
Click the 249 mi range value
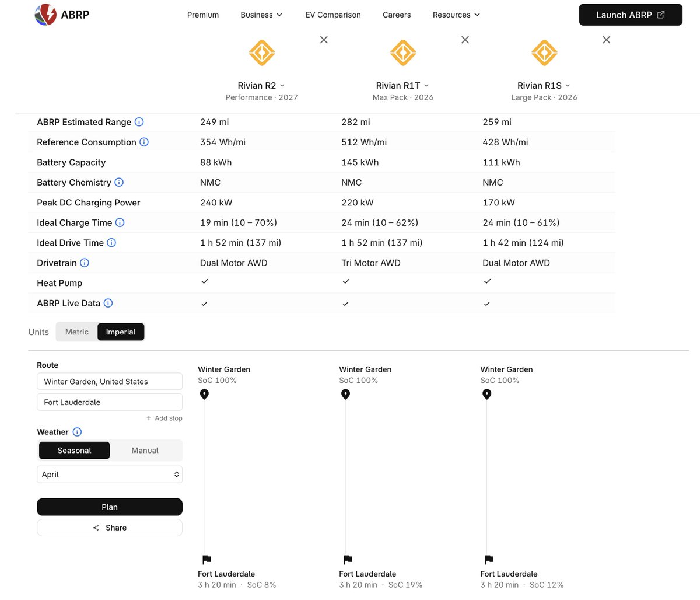click(x=215, y=122)
